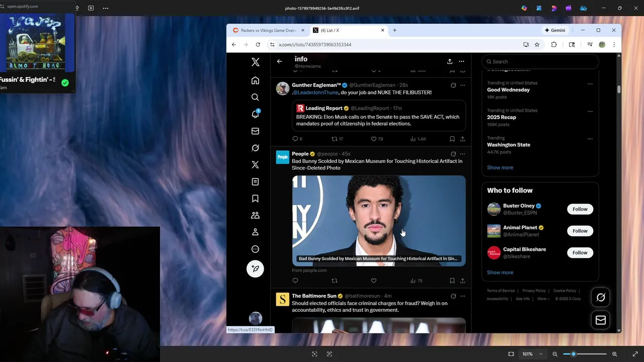The image size is (644, 362).
Task: Switch to (4) List / X tab
Action: point(349,30)
